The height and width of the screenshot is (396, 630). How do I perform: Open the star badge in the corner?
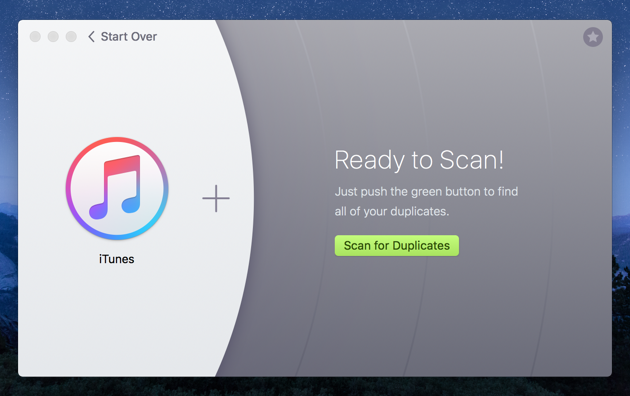click(x=593, y=37)
